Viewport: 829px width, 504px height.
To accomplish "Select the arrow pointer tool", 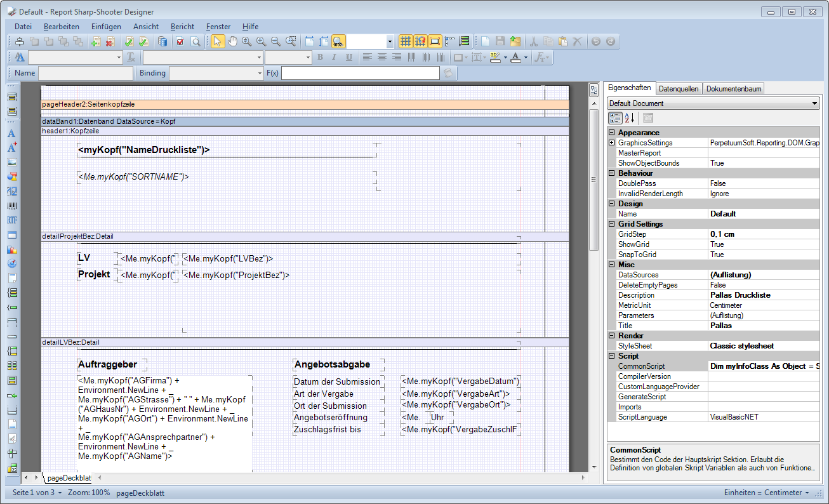I will tap(218, 42).
